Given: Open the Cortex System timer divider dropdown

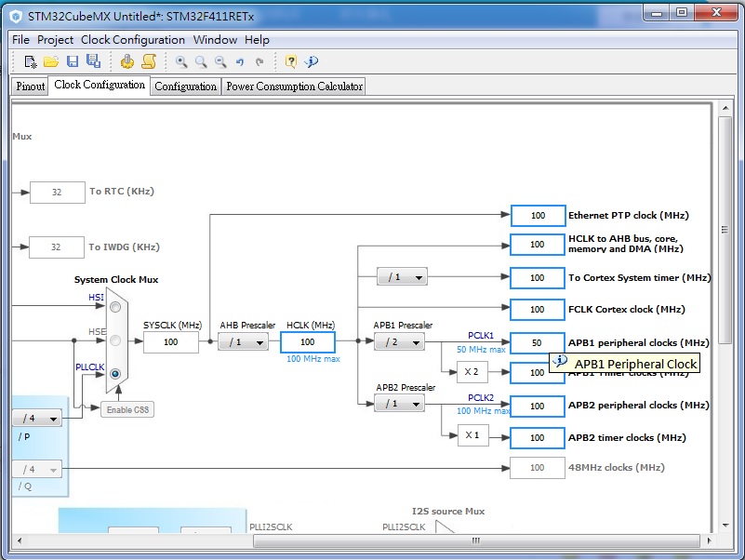Looking at the screenshot, I should [x=402, y=276].
